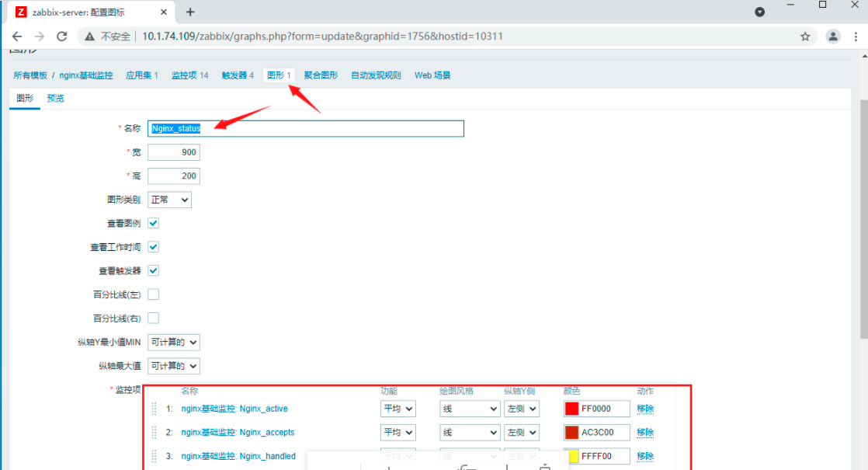The image size is (868, 470).
Task: Open the browser profile avatar
Action: pos(832,37)
